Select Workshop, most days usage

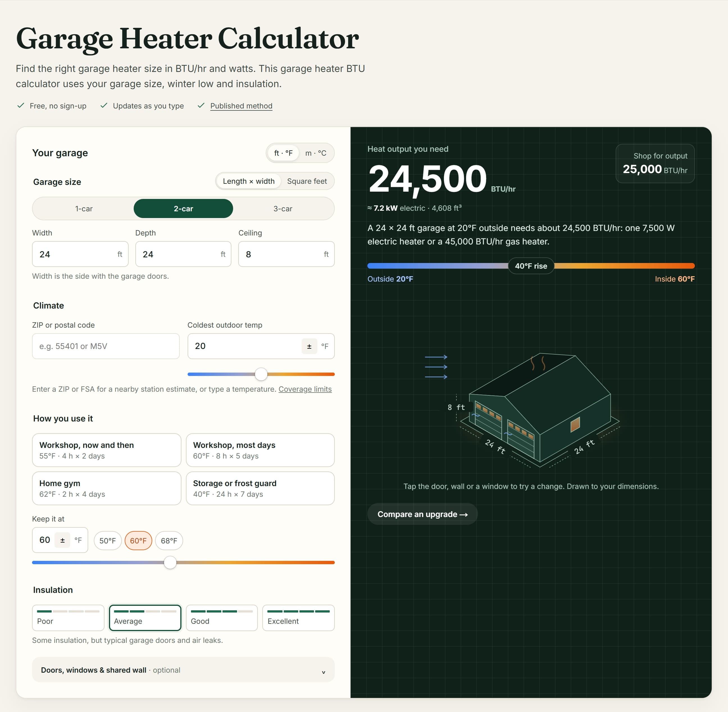click(260, 450)
